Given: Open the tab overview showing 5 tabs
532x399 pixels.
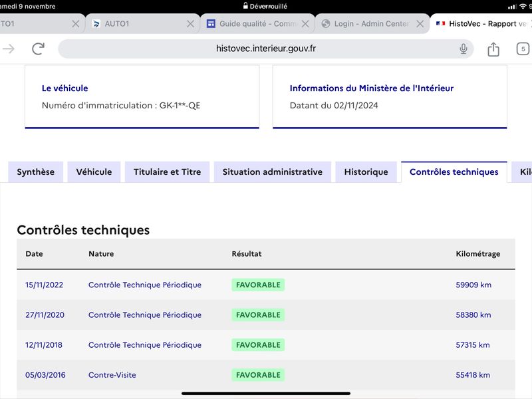Looking at the screenshot, I should (523, 49).
